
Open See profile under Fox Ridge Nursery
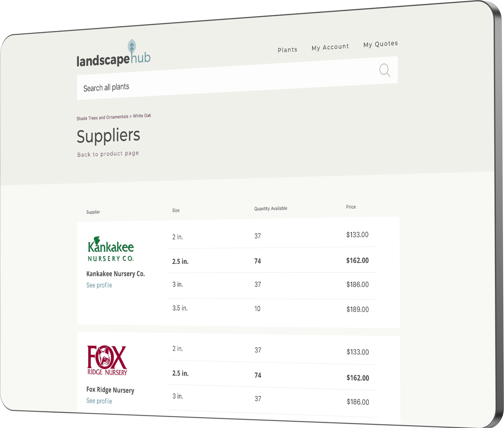99,401
